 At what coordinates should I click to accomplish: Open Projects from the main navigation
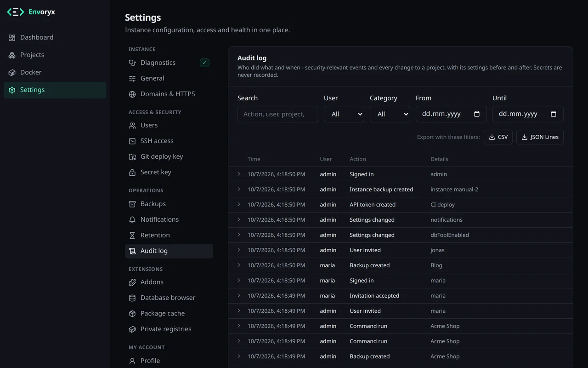point(55,55)
